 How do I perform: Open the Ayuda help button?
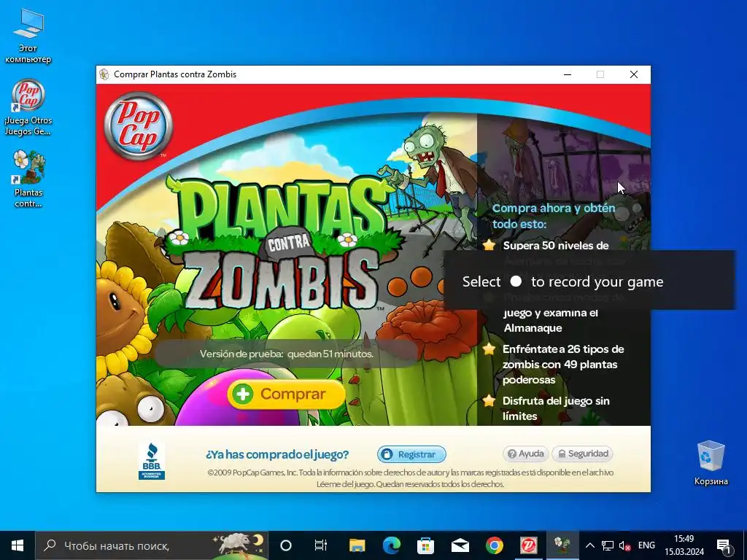click(x=525, y=454)
